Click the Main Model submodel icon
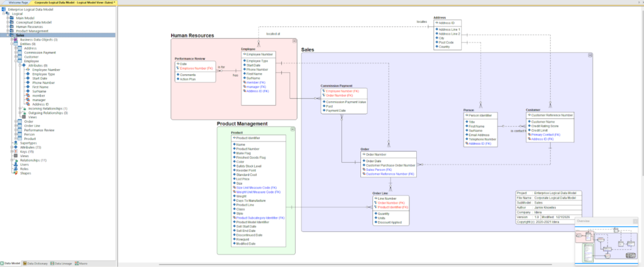Viewport: 644px width, 267px height. [13, 18]
